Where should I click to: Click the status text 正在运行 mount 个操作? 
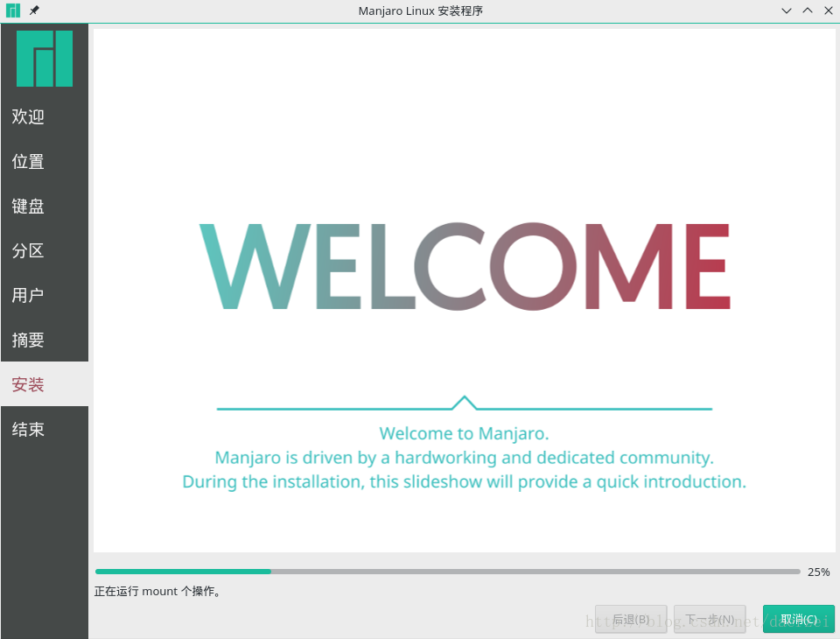(157, 591)
